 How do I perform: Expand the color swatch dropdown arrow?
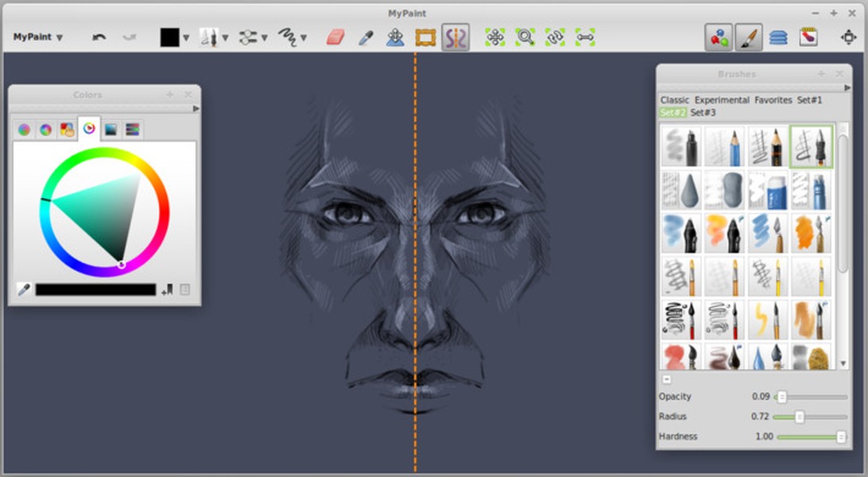186,37
